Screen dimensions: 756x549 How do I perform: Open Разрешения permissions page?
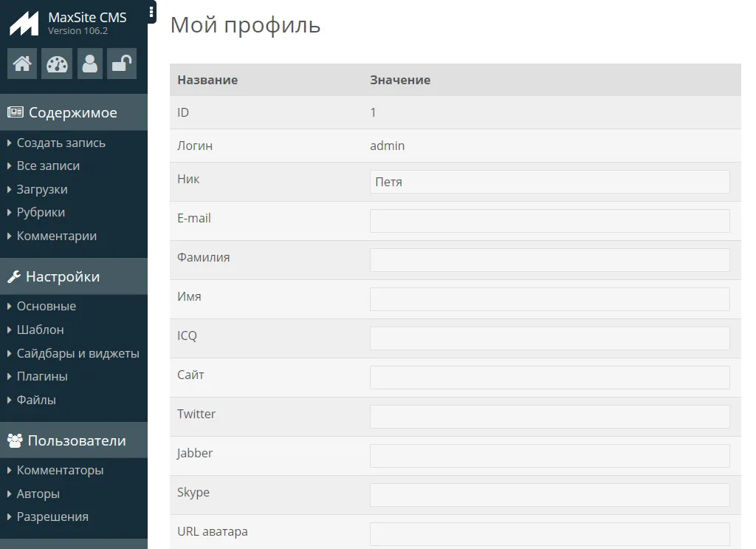point(52,516)
